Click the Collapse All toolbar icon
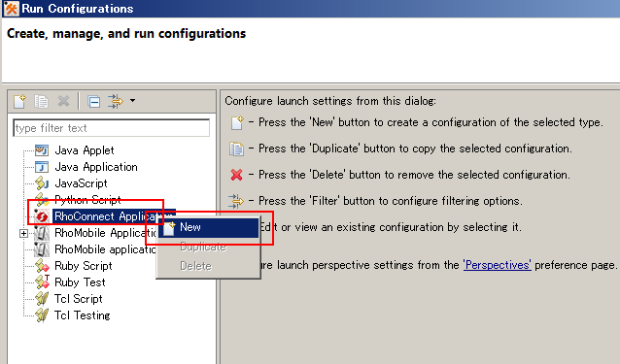 (93, 102)
